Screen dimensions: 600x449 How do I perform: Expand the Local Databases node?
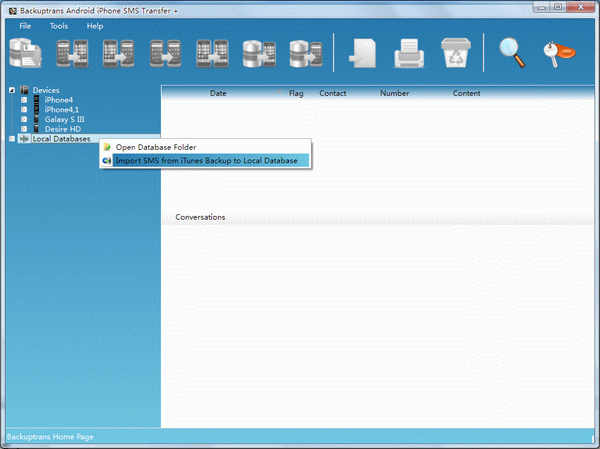[12, 139]
